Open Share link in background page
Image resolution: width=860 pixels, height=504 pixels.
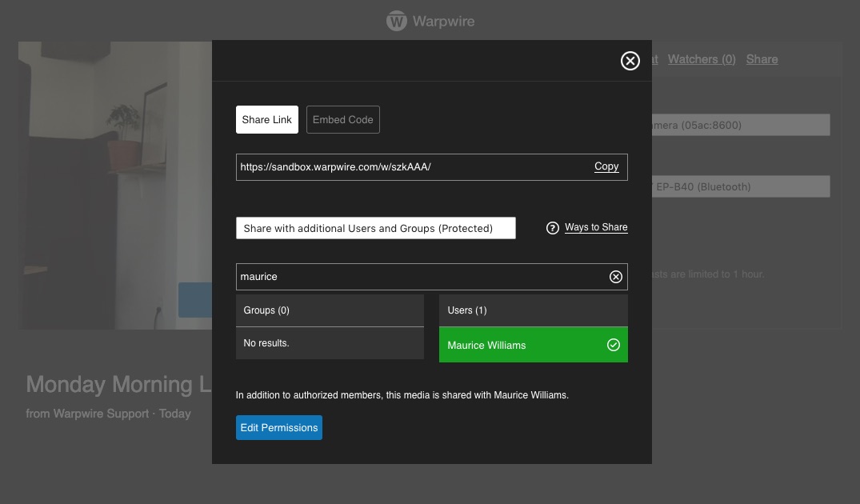pyautogui.click(x=762, y=59)
